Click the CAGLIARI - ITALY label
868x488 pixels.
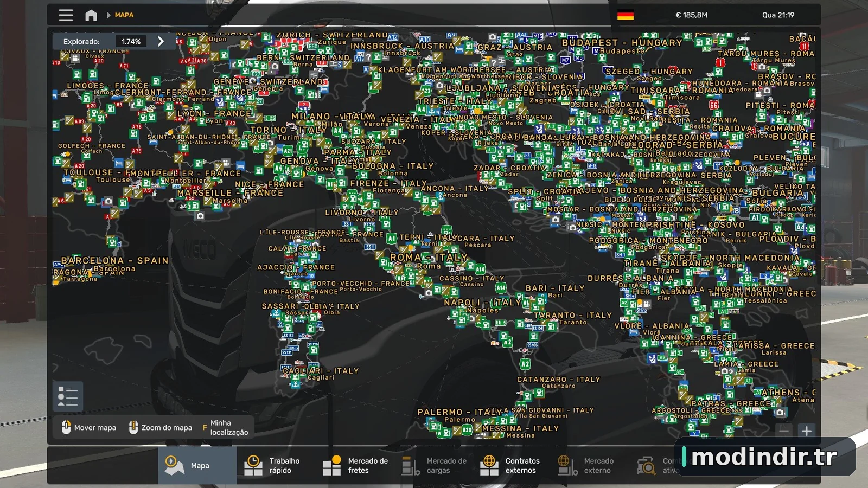coord(321,371)
